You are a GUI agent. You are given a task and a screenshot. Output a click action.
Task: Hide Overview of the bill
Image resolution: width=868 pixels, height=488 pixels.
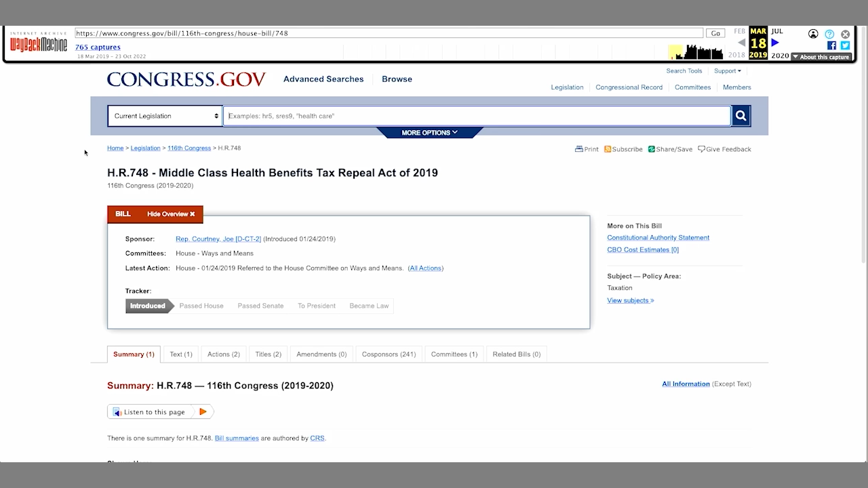click(x=171, y=214)
